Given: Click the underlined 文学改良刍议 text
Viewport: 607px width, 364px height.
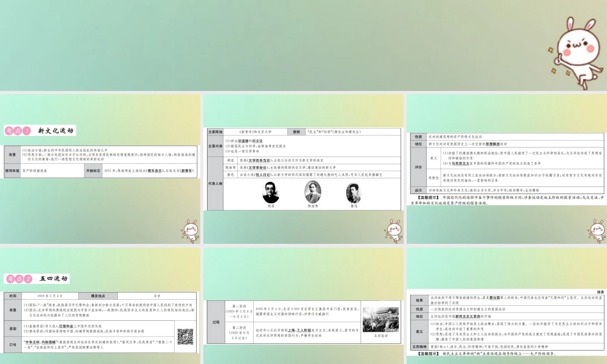Looking at the screenshot, I should [259, 160].
